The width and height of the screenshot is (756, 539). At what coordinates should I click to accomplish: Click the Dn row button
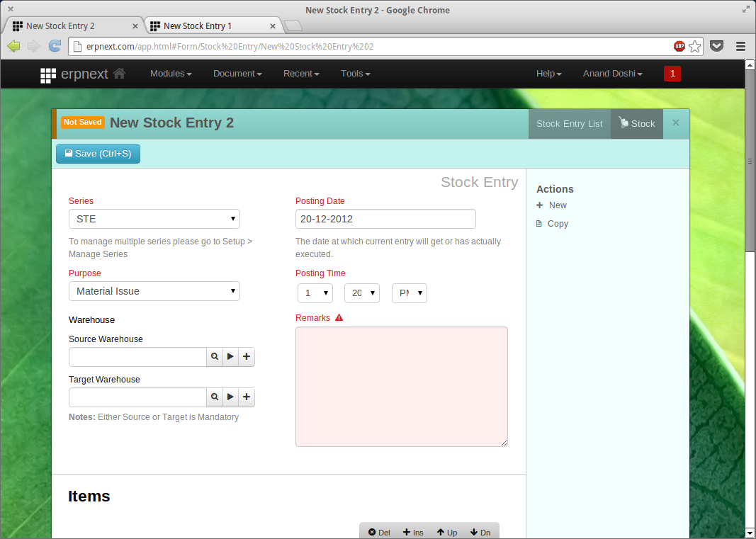pos(480,532)
